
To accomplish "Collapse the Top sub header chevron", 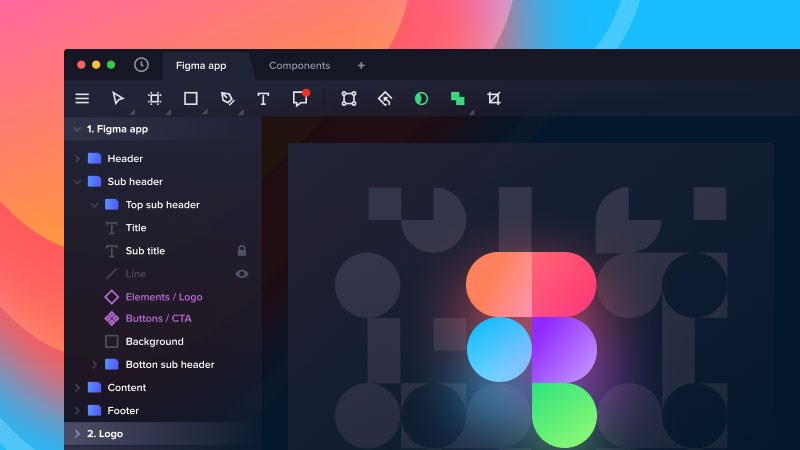I will click(94, 205).
